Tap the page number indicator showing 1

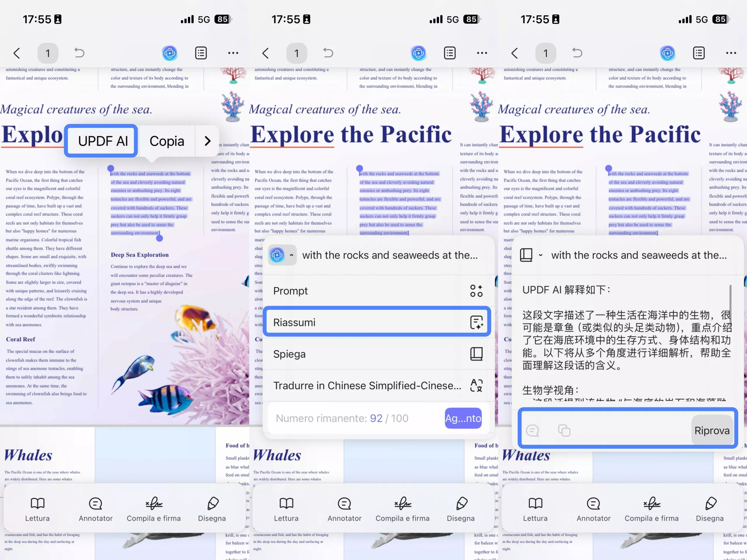click(48, 53)
